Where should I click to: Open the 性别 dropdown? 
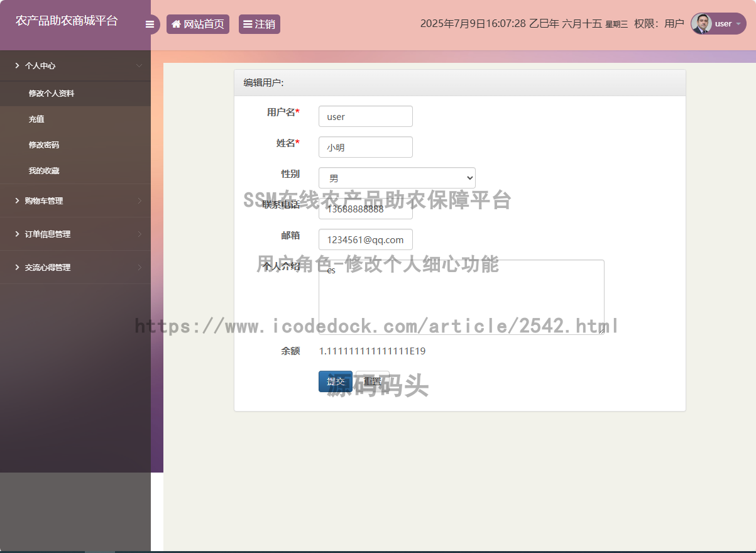(397, 178)
